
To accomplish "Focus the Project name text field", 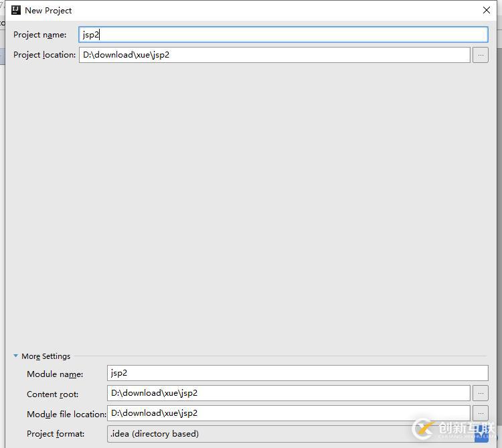I will click(283, 35).
